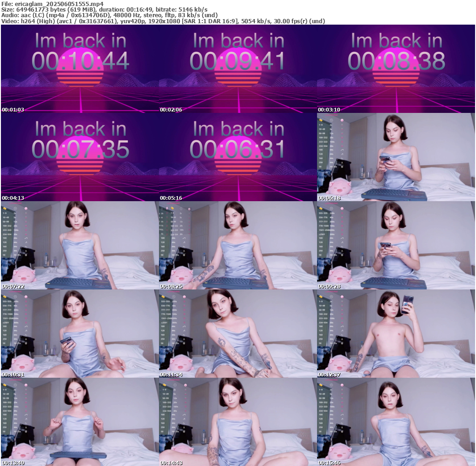Choose the thumbnail timestamped 00:04:13
This screenshot has width=476, height=466.
point(80,157)
